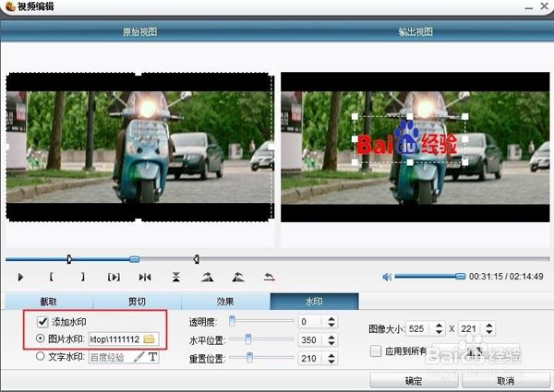Screen dimensions: 554x392
Task: Switch to the 截取 tab
Action: (x=49, y=302)
